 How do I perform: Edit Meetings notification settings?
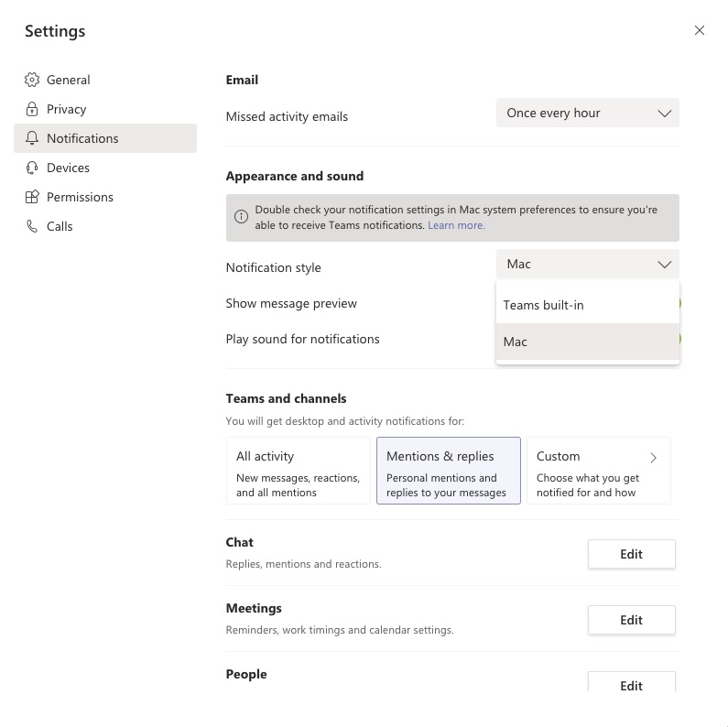coord(632,620)
